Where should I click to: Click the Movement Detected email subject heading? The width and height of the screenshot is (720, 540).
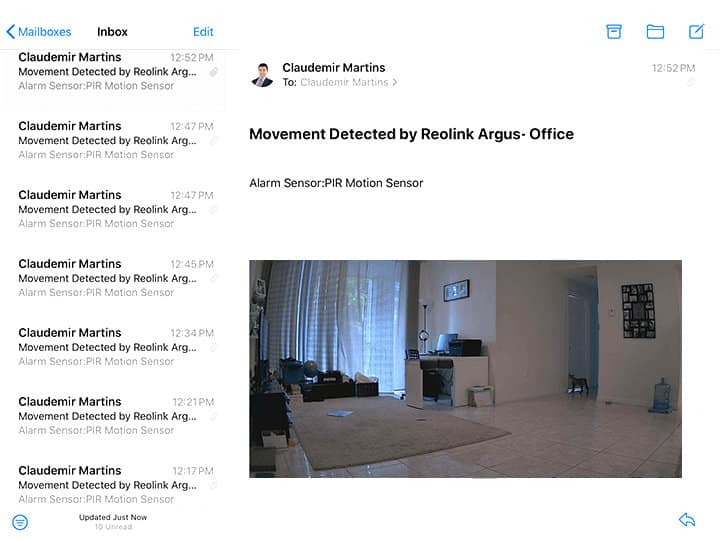click(411, 134)
